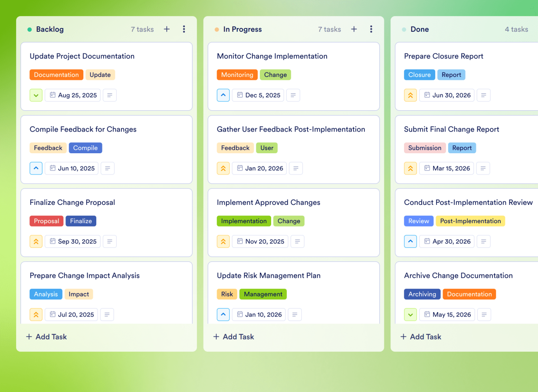Open the notes icon on Prepare Closure Report

pyautogui.click(x=483, y=95)
